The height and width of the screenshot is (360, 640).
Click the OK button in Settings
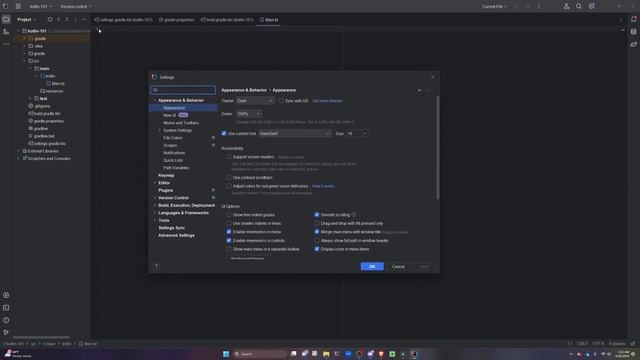coord(372,267)
